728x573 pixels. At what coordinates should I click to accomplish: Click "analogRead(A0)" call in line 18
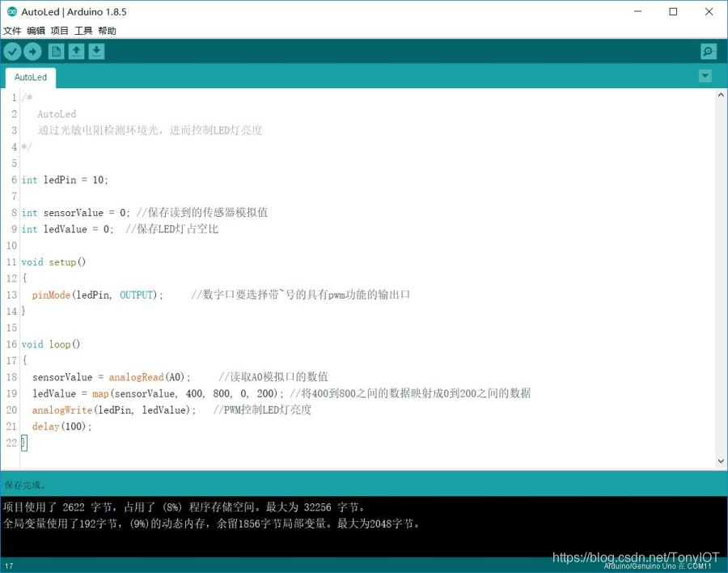[x=146, y=377]
